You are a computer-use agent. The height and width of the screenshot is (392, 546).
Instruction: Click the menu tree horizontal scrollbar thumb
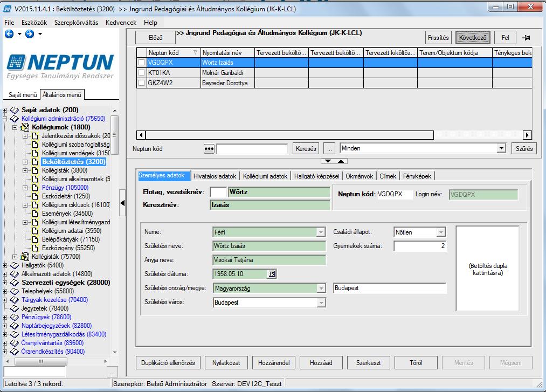pos(41,362)
